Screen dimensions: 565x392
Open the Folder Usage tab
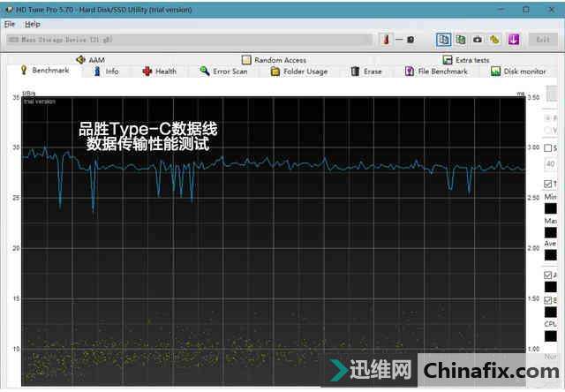coord(299,72)
